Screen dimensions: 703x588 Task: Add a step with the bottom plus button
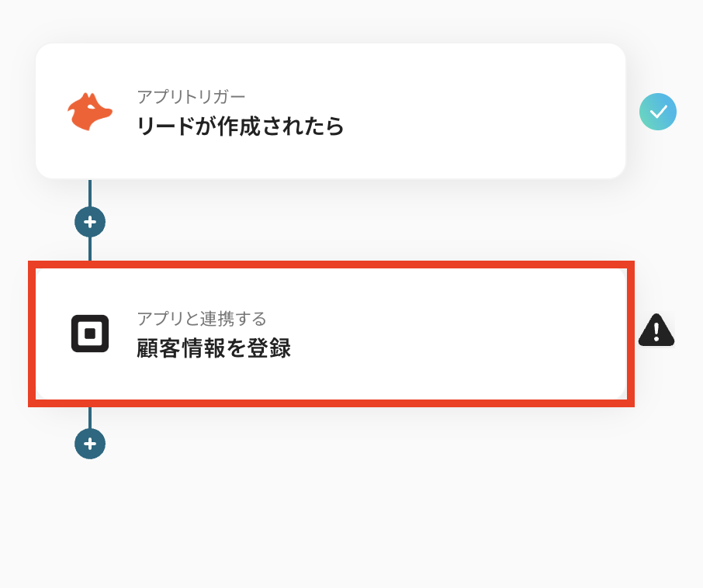(90, 444)
